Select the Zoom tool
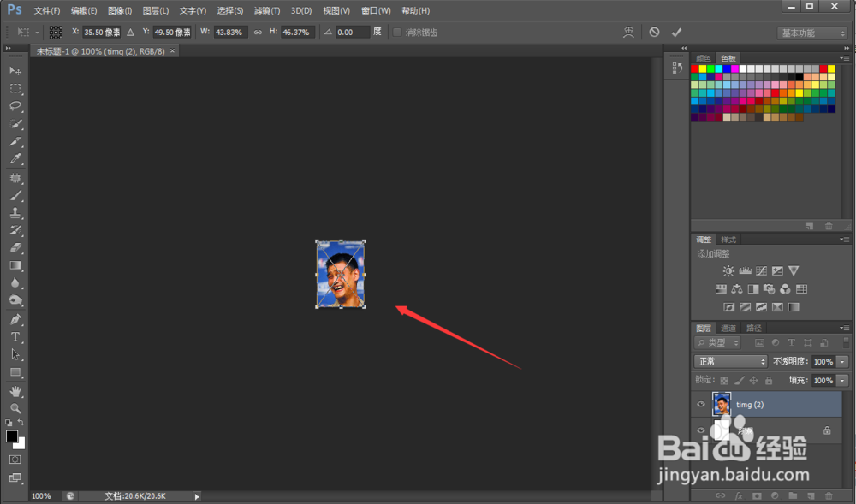The image size is (856, 504). click(x=15, y=408)
